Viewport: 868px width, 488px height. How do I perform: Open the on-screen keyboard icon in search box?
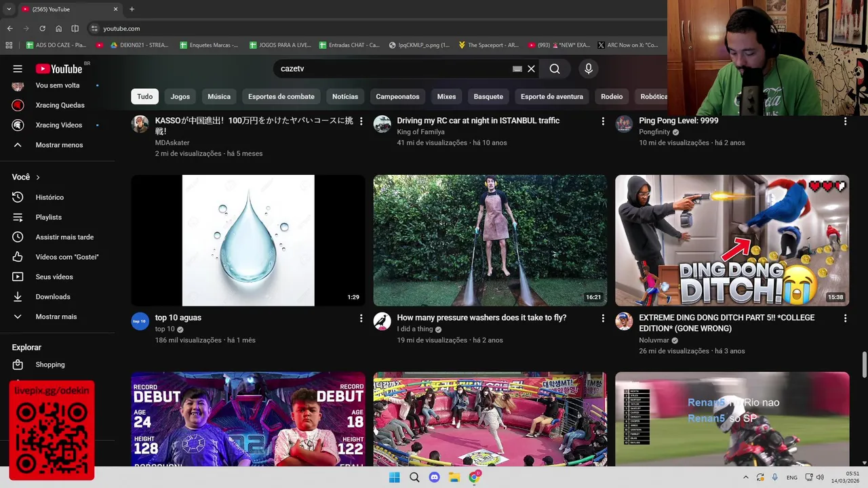click(517, 68)
